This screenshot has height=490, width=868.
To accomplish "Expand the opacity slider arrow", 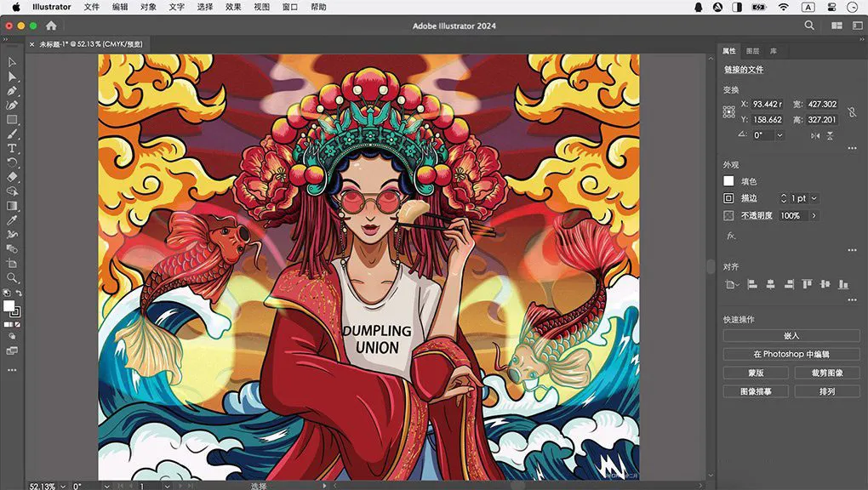I will (814, 216).
